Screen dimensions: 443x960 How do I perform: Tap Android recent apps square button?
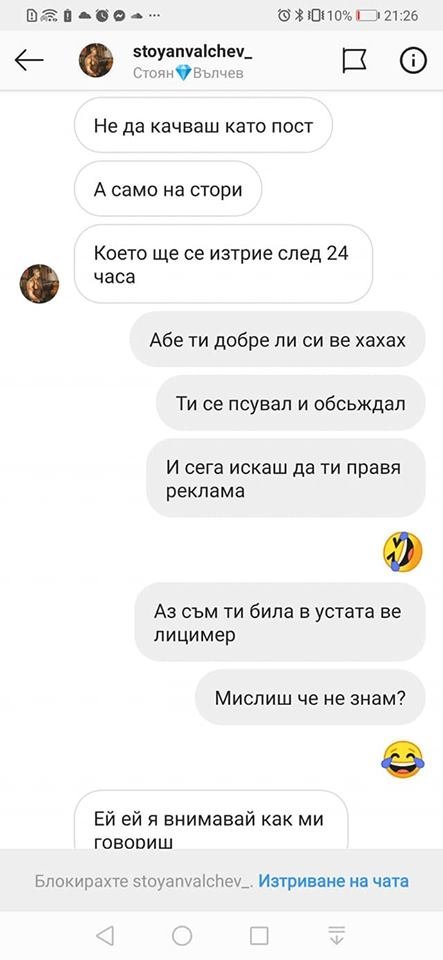[x=259, y=935]
